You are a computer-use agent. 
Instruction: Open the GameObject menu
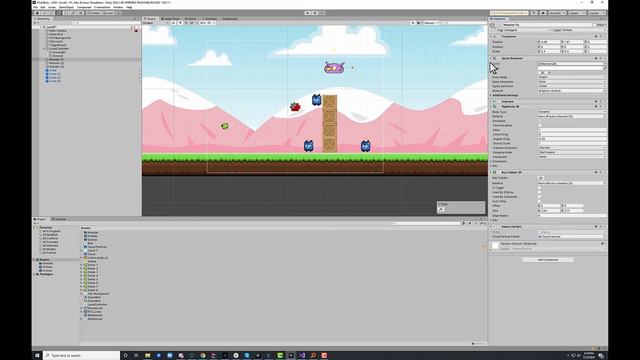66,7
